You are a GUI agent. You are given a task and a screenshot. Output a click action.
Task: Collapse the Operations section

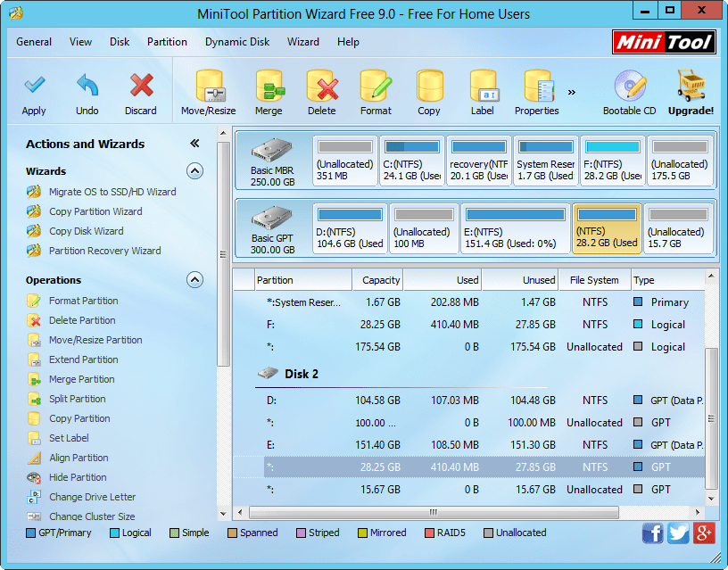(194, 280)
